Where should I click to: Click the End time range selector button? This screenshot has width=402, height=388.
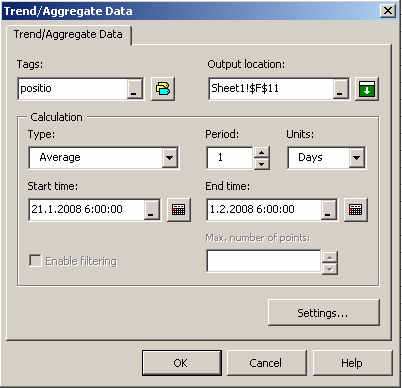(329, 210)
